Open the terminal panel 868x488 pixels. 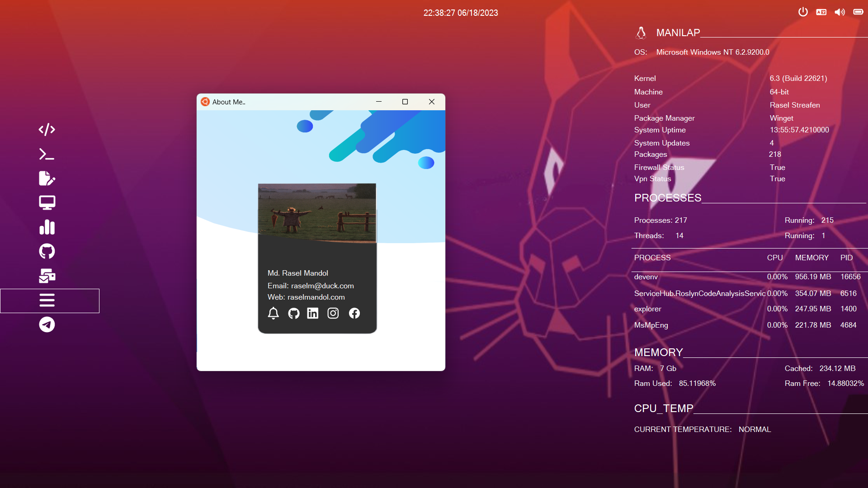[47, 154]
